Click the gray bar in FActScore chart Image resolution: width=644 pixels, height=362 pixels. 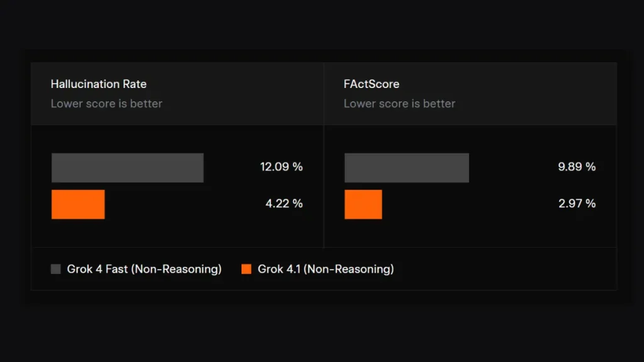coord(406,168)
